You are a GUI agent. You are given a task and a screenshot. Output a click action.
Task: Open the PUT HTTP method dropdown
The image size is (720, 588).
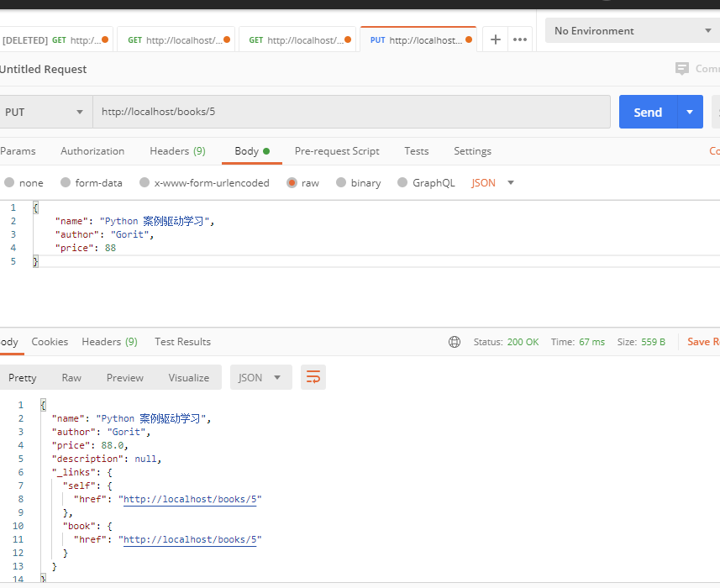pos(45,112)
